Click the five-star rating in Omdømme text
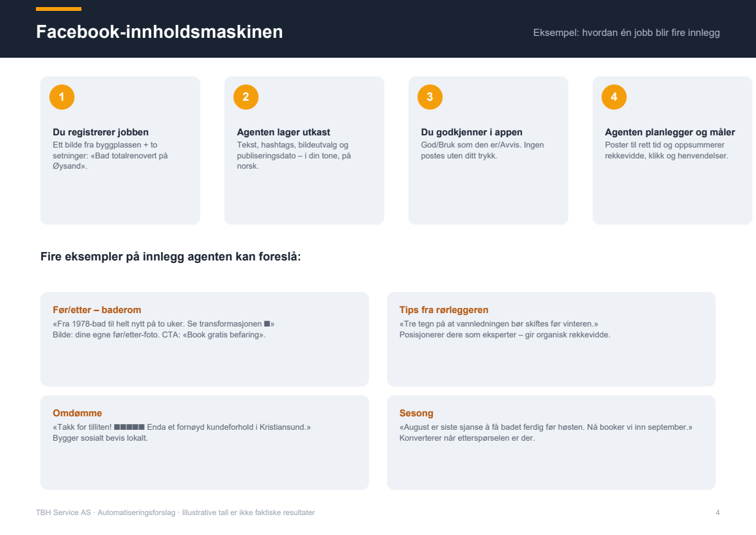756x535 pixels. [x=130, y=427]
